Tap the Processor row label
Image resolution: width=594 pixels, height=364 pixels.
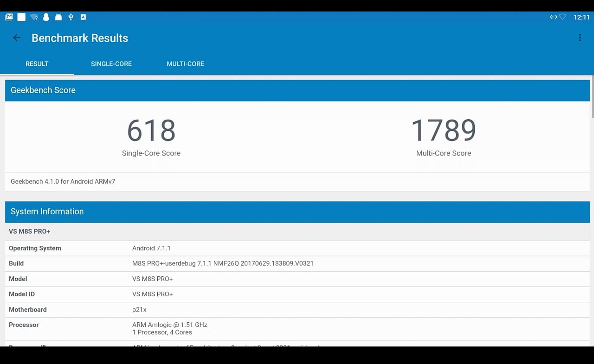pos(24,325)
